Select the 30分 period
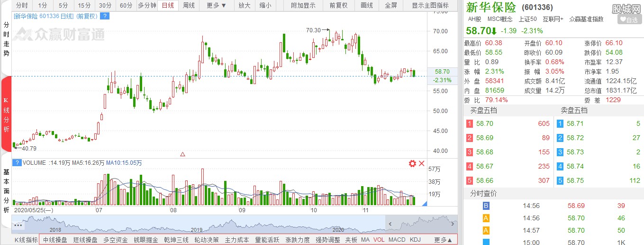Screen dimensions: 644x245 tap(105, 6)
